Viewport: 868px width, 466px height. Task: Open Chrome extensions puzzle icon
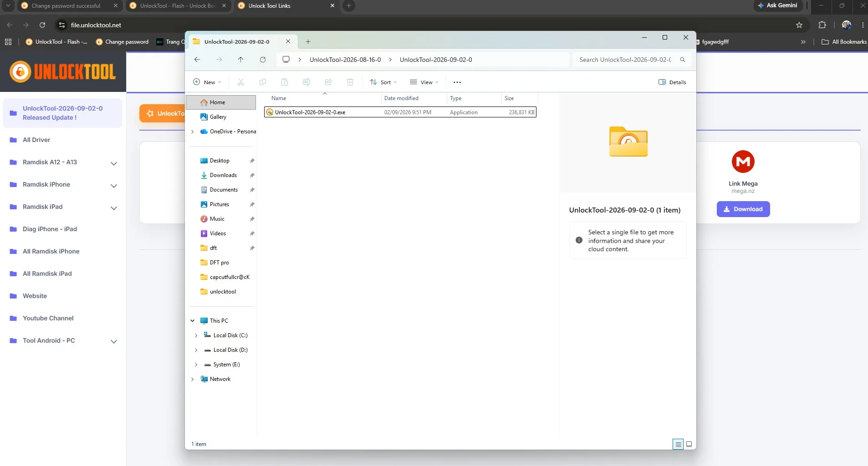tap(822, 25)
